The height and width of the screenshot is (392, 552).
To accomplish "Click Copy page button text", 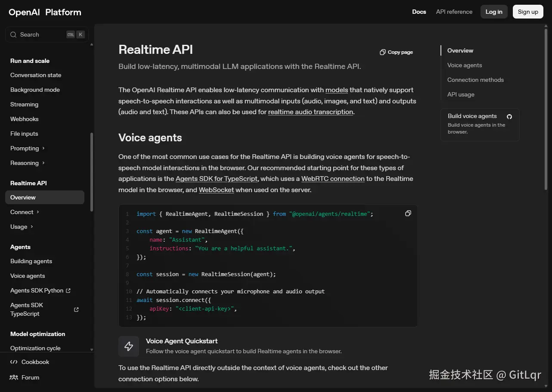I will (x=400, y=52).
